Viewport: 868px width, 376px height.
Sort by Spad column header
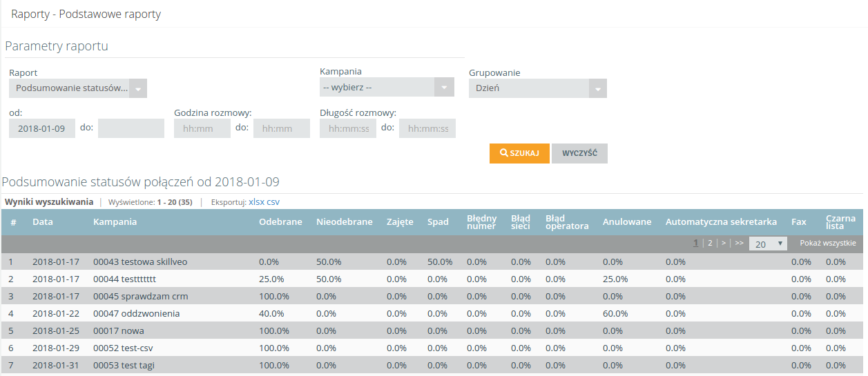438,222
